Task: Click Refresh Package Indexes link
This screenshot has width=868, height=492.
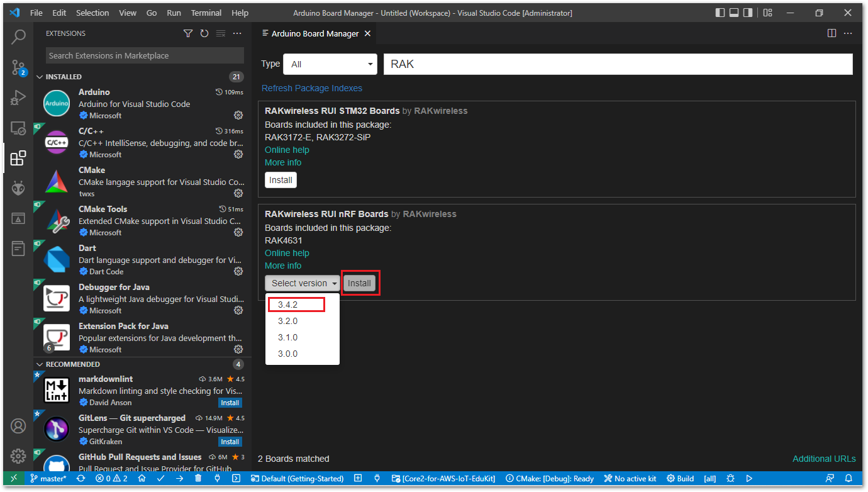Action: (312, 88)
